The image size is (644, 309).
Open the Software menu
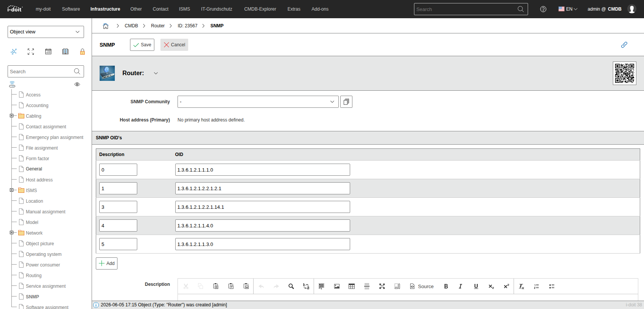(x=71, y=9)
